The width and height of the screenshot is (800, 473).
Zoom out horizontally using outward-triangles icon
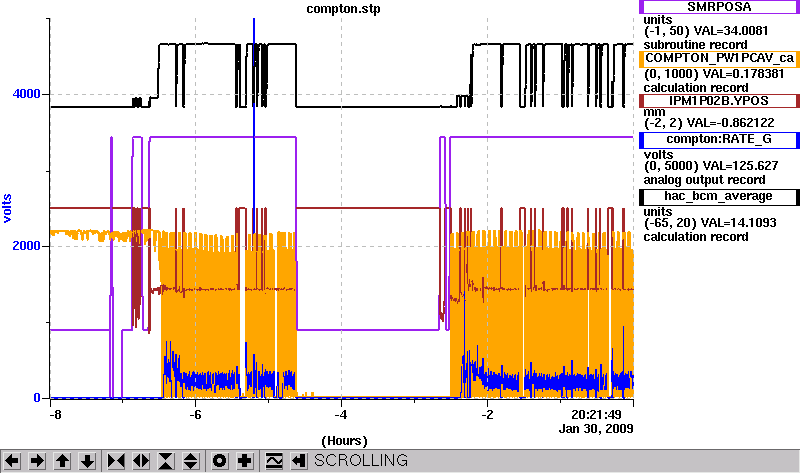coord(141,461)
